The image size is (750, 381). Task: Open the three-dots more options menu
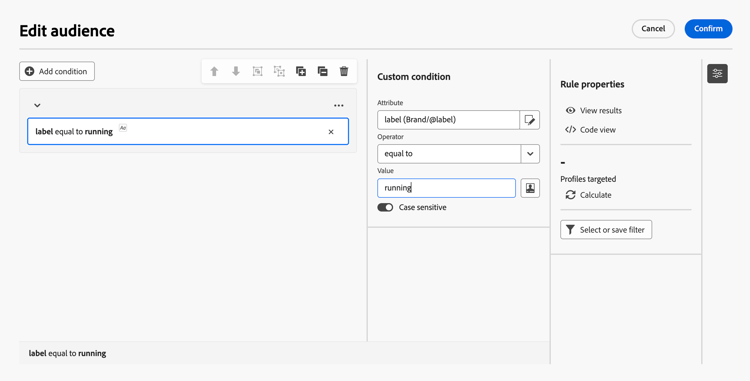pyautogui.click(x=339, y=106)
